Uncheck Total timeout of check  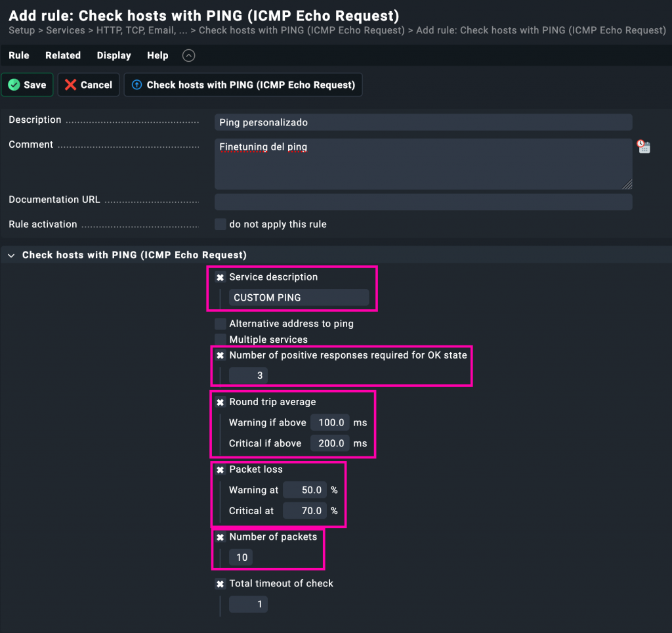click(220, 584)
